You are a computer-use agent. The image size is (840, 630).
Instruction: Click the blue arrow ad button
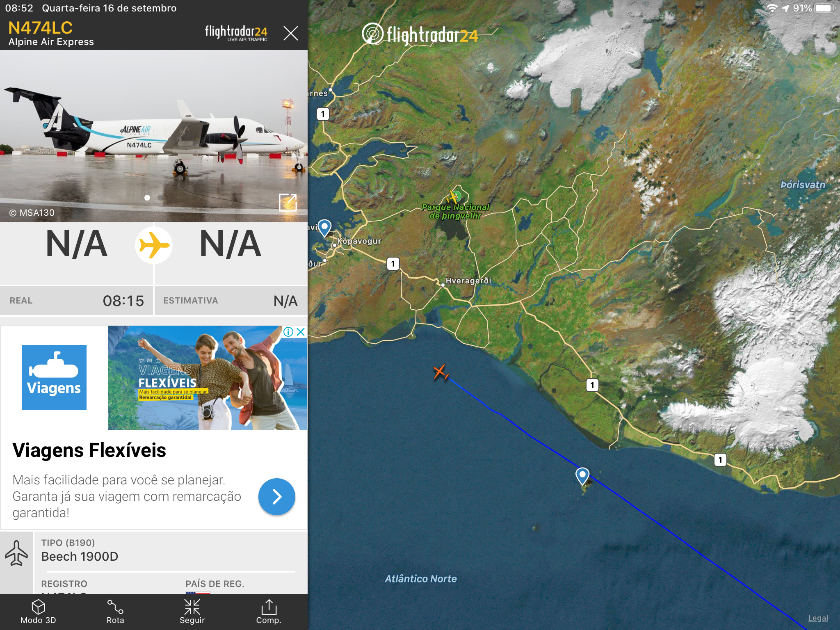(276, 496)
